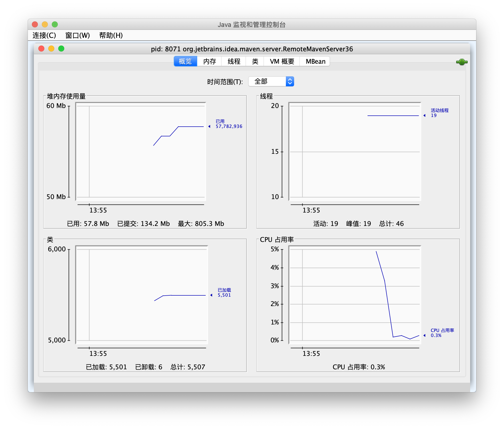504x429 pixels.
Task: Close the inner pid 8071 window
Action: pos(41,49)
